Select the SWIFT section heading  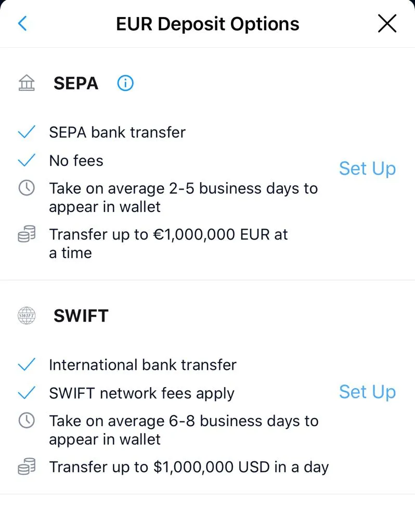tap(81, 316)
